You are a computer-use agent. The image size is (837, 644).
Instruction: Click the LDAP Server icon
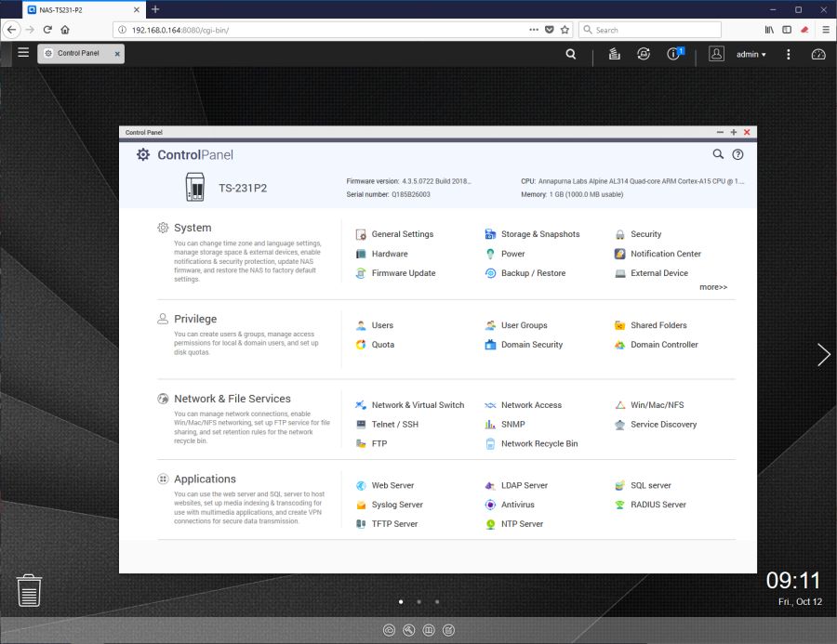click(x=490, y=485)
